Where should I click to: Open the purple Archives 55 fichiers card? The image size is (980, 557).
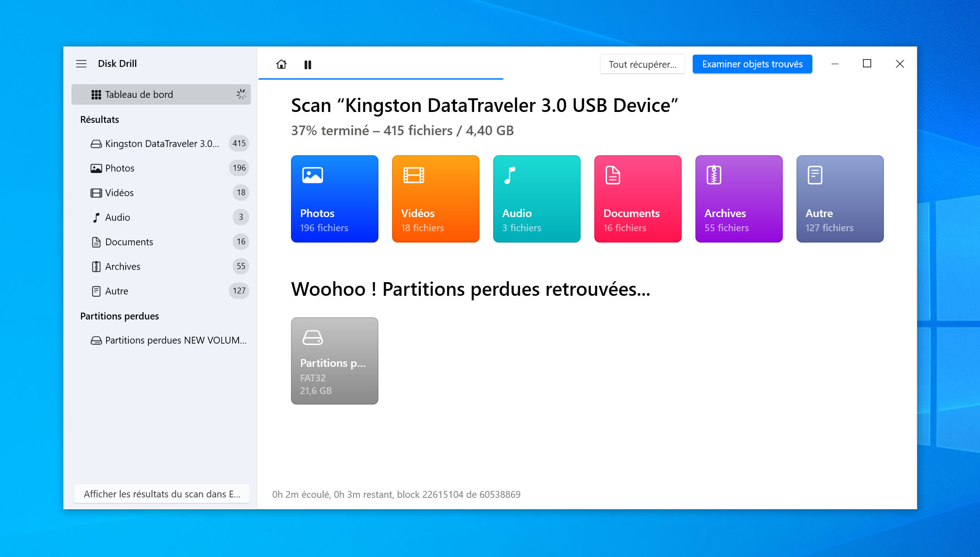click(x=739, y=199)
